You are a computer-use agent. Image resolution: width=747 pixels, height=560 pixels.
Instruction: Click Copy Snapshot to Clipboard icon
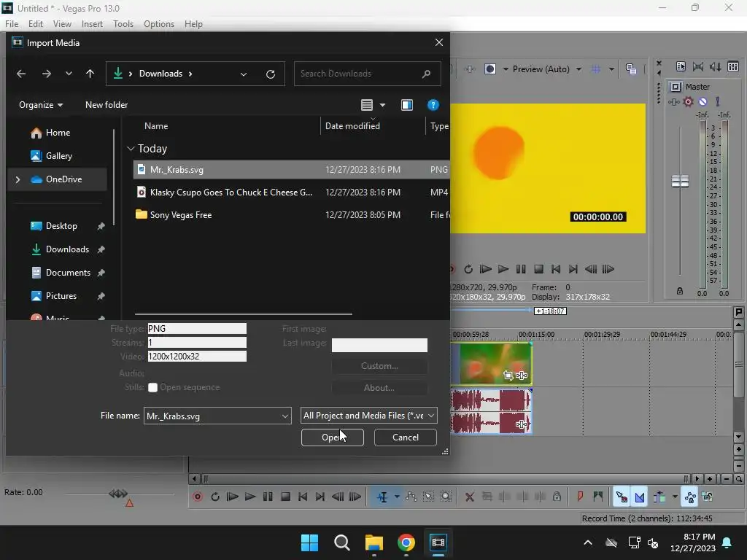tap(631, 69)
